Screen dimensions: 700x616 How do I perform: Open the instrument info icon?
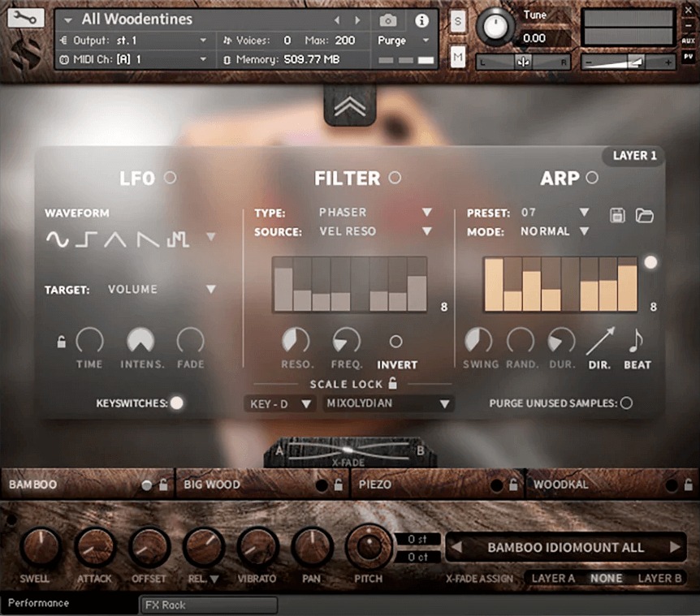421,20
